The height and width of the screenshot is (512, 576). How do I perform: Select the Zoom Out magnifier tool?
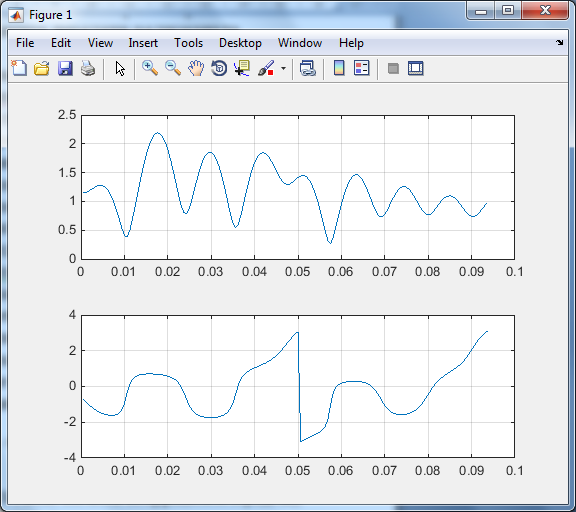(x=173, y=68)
